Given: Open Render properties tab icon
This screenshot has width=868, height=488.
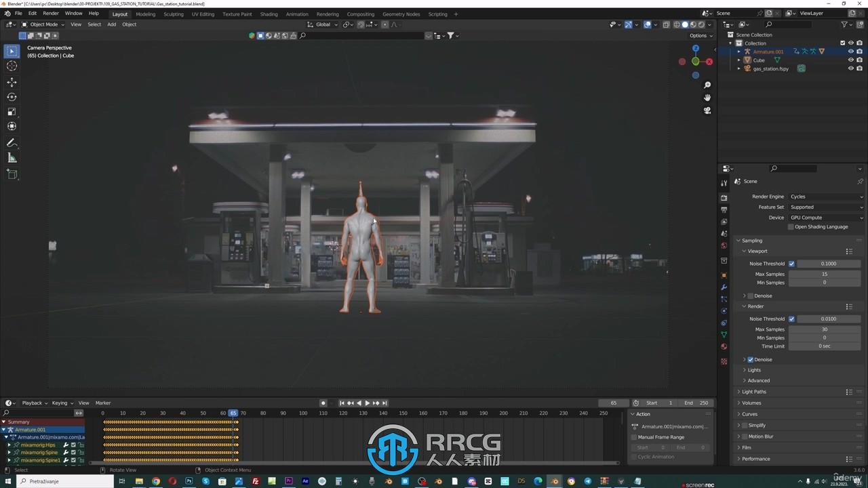Looking at the screenshot, I should [x=724, y=197].
